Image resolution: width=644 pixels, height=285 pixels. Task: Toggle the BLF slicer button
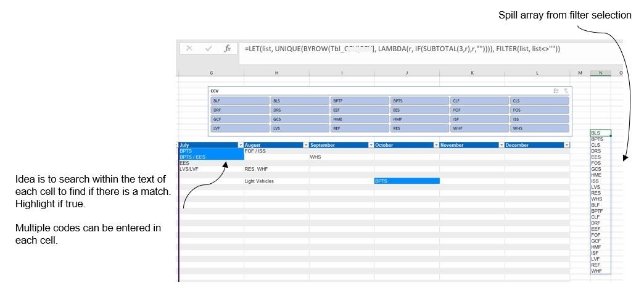pyautogui.click(x=239, y=101)
